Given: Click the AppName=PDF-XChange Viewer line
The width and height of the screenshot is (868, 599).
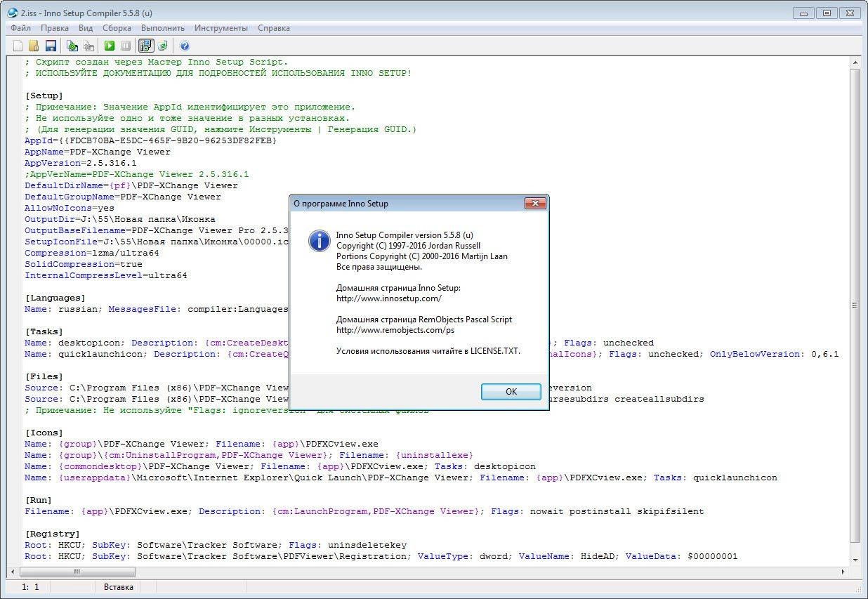Looking at the screenshot, I should pos(98,152).
